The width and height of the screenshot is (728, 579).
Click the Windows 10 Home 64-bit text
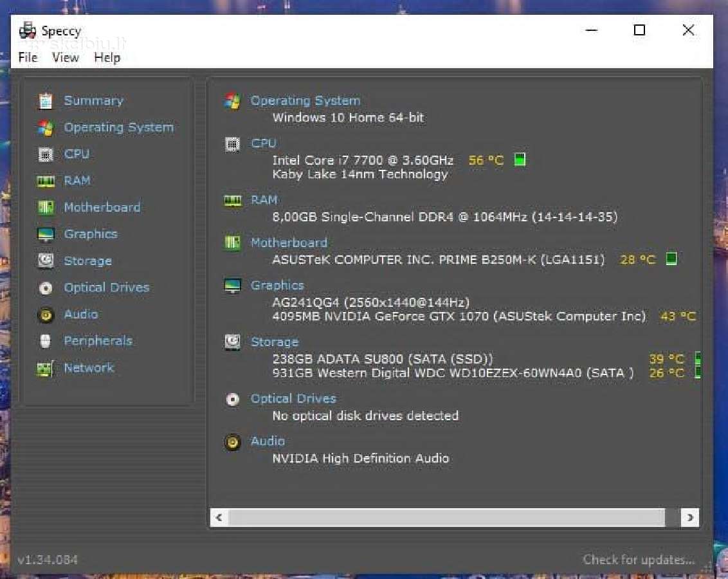click(348, 118)
